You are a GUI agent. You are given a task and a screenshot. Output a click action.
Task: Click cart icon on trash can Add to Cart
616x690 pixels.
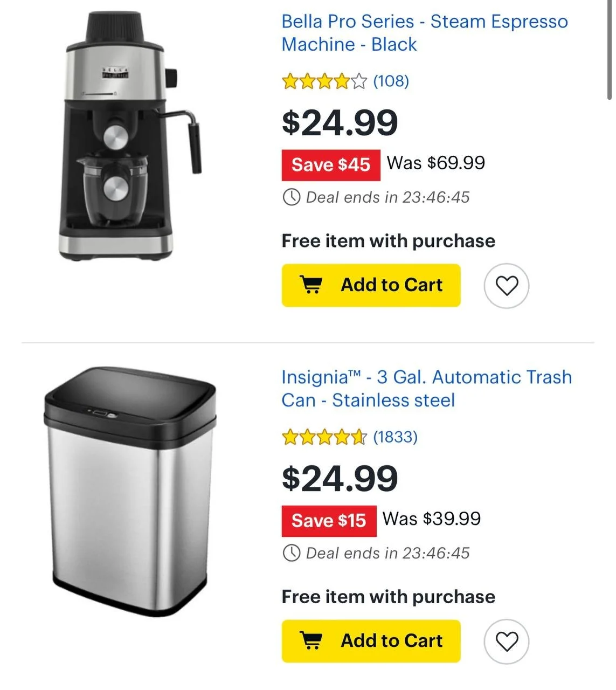[310, 640]
